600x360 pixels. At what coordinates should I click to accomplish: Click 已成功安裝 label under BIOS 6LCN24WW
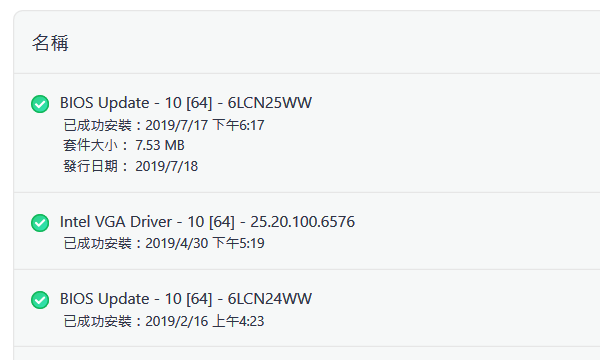(98, 321)
